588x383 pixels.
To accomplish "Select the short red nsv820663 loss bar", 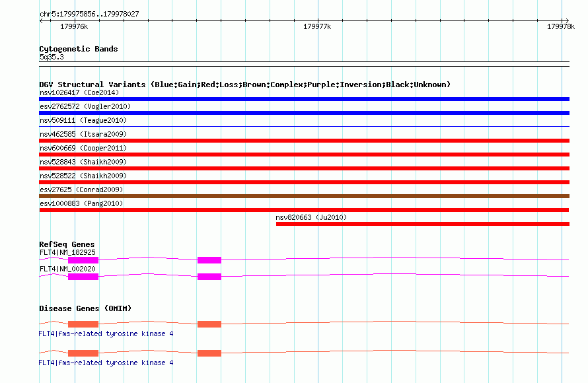I will (x=423, y=224).
